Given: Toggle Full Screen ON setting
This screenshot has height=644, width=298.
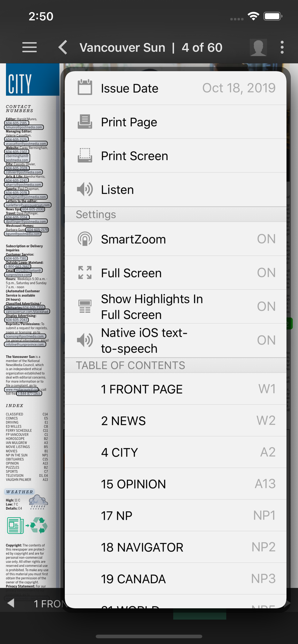Looking at the screenshot, I should (x=175, y=272).
